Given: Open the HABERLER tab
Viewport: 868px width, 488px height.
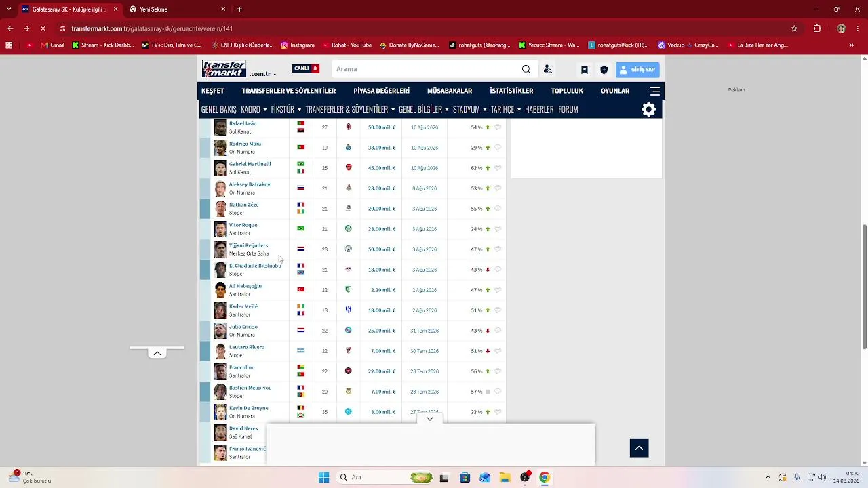Looking at the screenshot, I should [539, 109].
